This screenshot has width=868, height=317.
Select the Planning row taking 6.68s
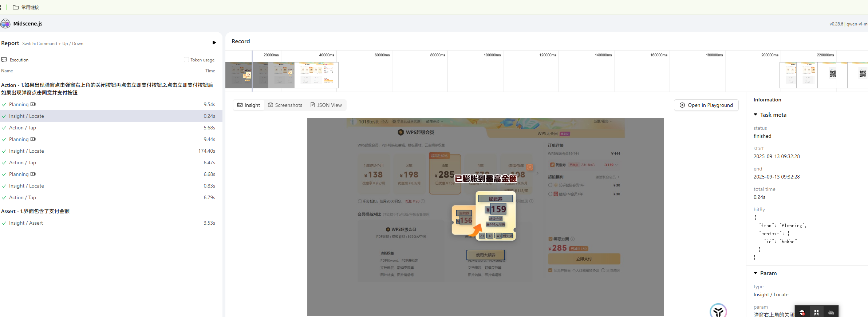point(111,174)
